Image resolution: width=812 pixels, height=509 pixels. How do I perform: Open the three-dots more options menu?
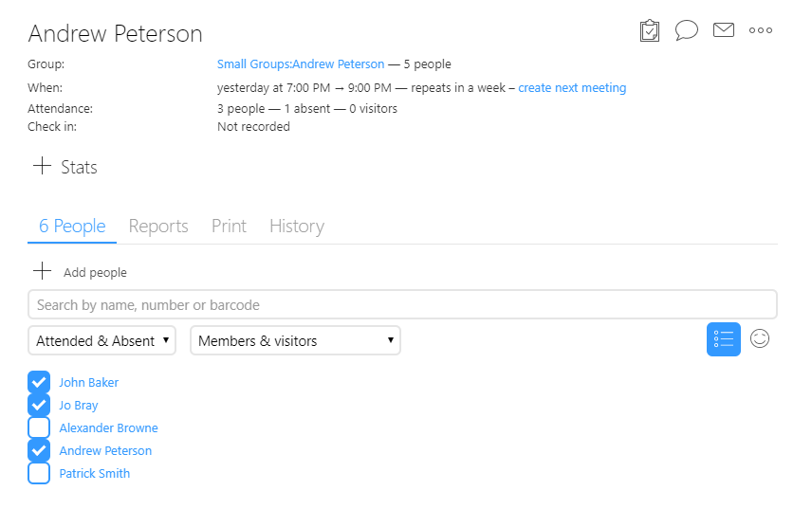point(761,30)
